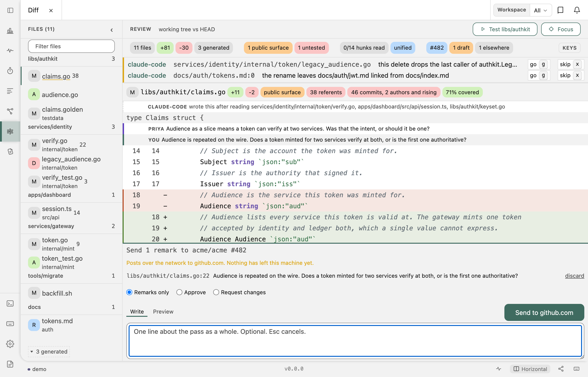Toggle the 1 untested filter
This screenshot has height=377, width=588.
coord(311,48)
